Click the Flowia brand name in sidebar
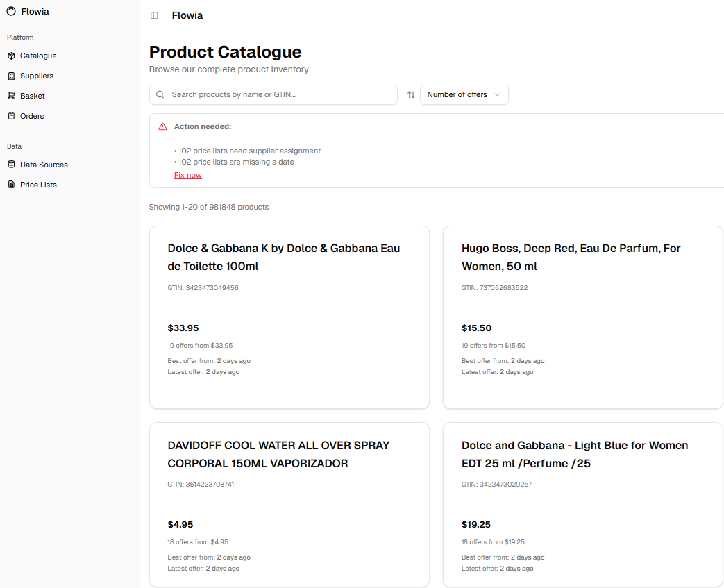Image resolution: width=724 pixels, height=588 pixels. click(35, 12)
